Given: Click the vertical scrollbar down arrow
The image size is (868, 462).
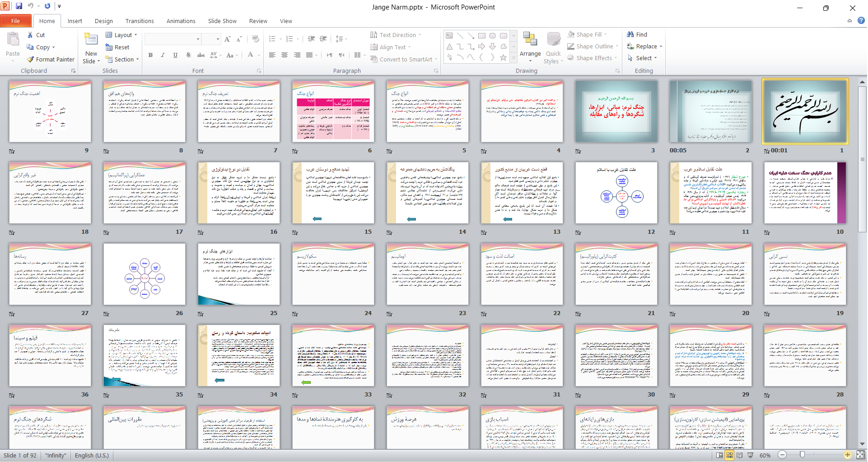Looking at the screenshot, I should coord(863,444).
